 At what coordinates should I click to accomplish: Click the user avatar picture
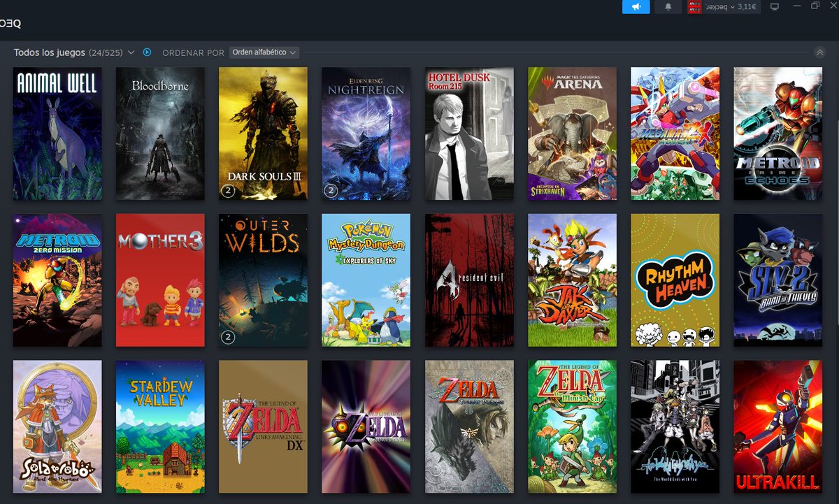[x=694, y=7]
